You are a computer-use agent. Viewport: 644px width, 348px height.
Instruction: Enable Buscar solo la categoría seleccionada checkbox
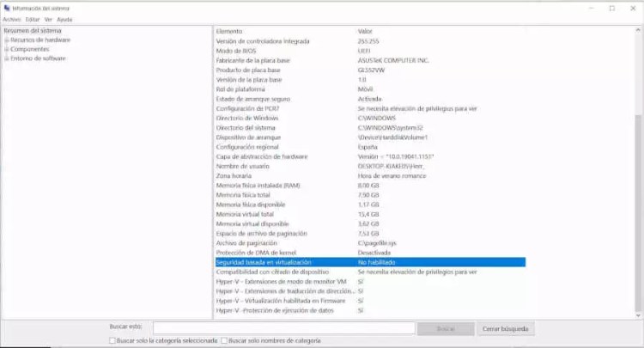click(x=112, y=340)
